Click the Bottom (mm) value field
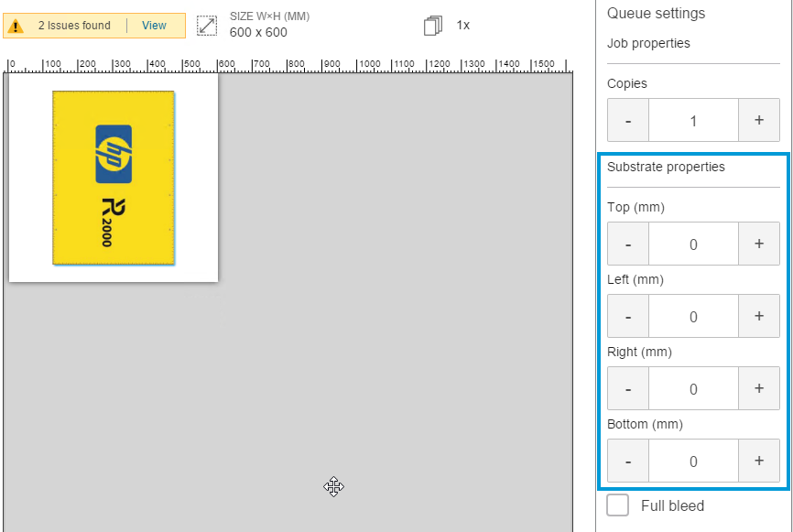Viewport: 793px width, 532px height. point(693,461)
